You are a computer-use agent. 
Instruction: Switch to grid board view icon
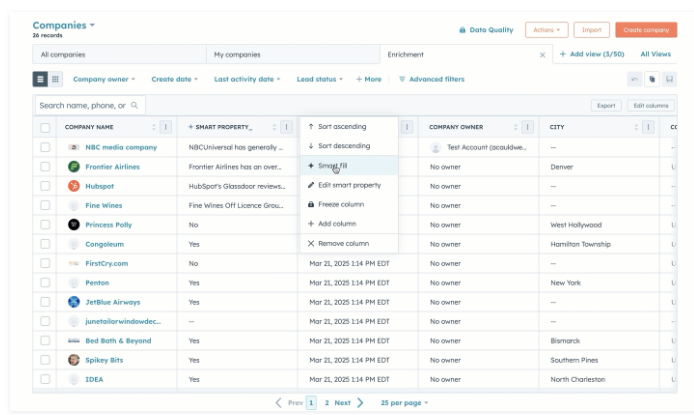point(55,79)
